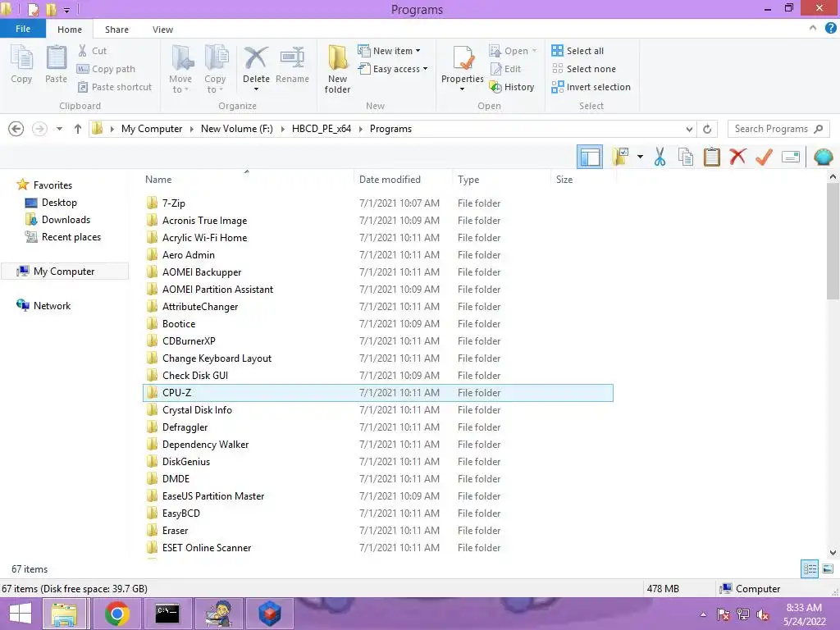Click the Copy icon in Clipboard group
Image resolution: width=840 pixels, height=630 pixels.
[x=21, y=64]
